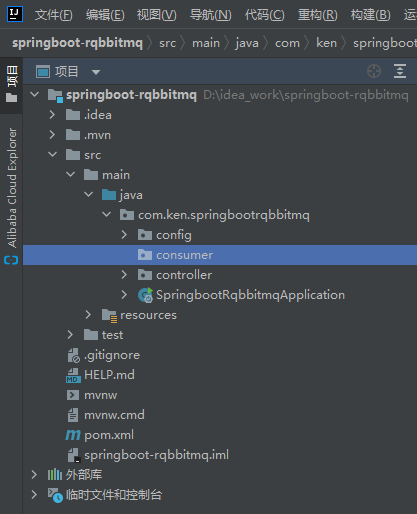Screen dimensions: 417x514
Task: Collapse the springboot-rqbbitmq root node
Action: click(x=34, y=94)
